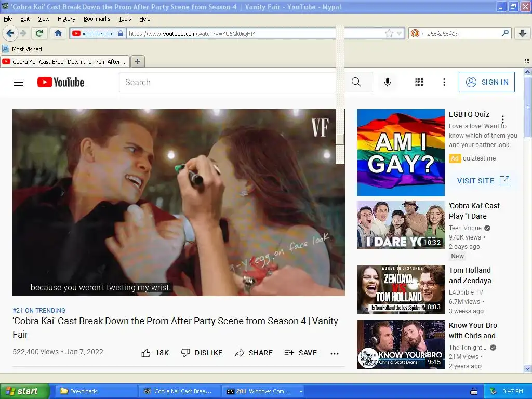Open more actions ellipsis below video
This screenshot has height=399, width=532.
click(x=335, y=353)
